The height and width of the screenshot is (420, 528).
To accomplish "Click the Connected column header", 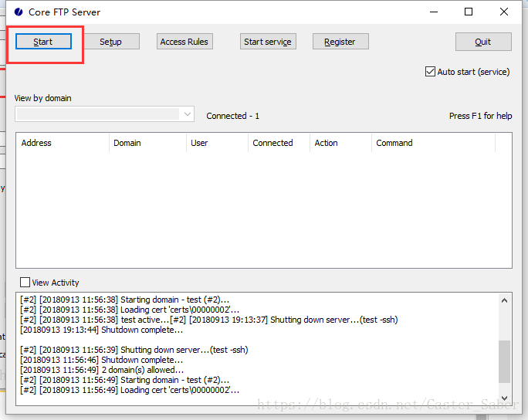I will [279, 143].
